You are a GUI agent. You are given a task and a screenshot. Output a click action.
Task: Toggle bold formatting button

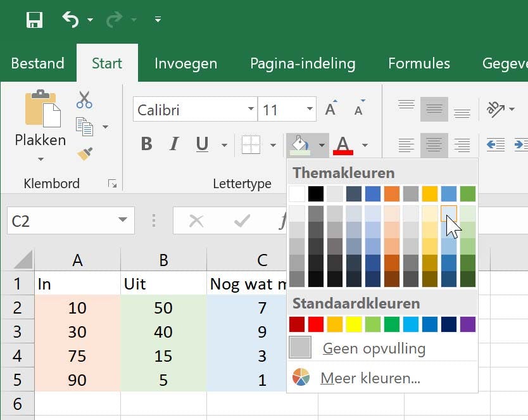(146, 144)
